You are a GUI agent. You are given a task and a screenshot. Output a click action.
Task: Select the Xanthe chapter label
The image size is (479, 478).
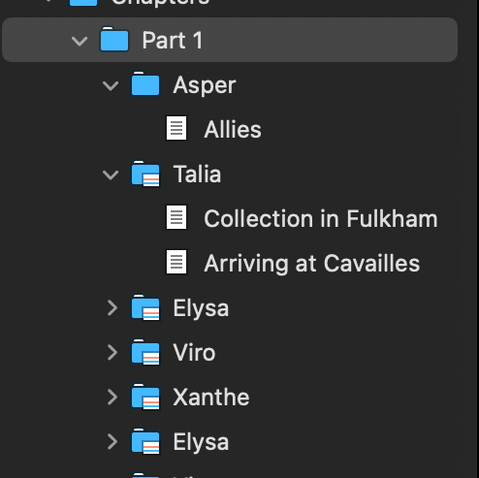click(211, 397)
